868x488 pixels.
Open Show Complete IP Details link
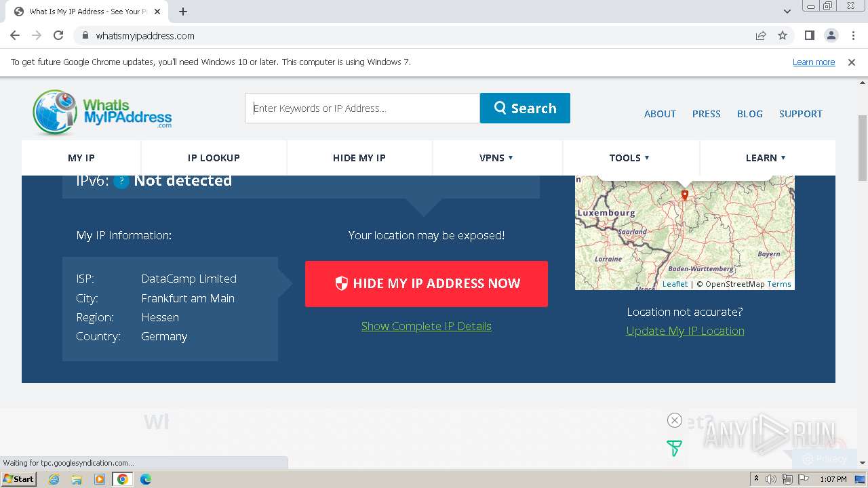[427, 326]
